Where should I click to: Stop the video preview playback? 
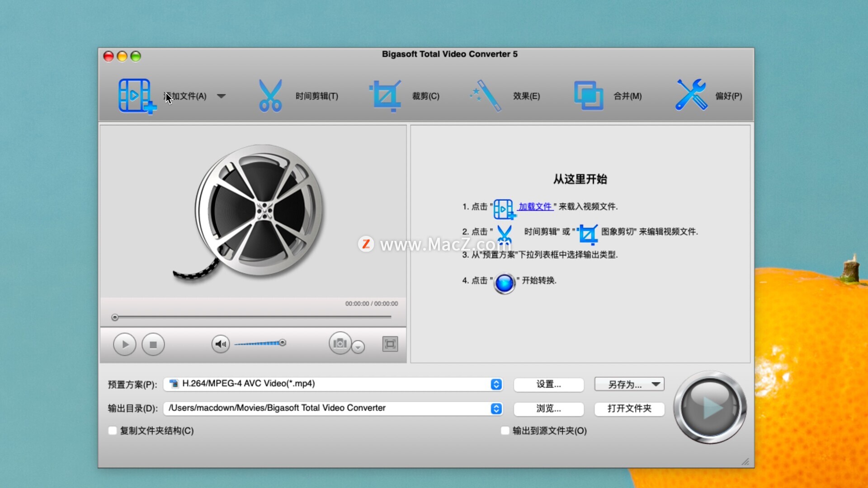pos(153,344)
